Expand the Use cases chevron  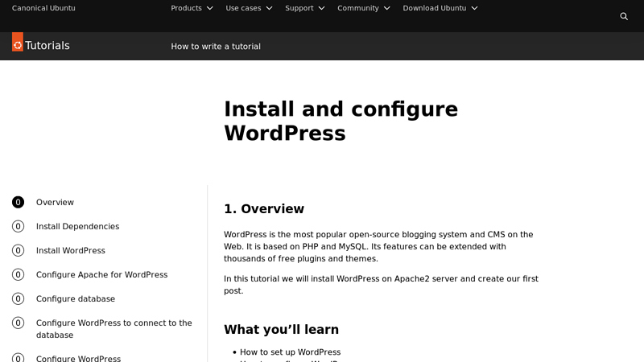(270, 8)
